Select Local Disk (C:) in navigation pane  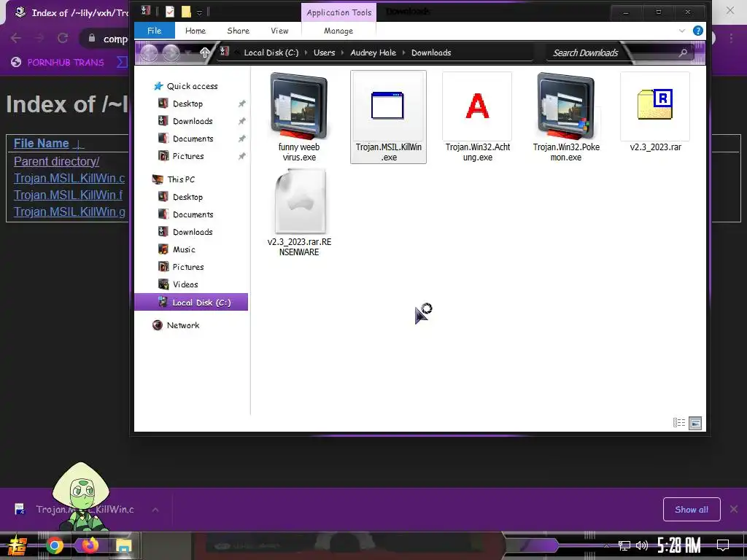191,302
